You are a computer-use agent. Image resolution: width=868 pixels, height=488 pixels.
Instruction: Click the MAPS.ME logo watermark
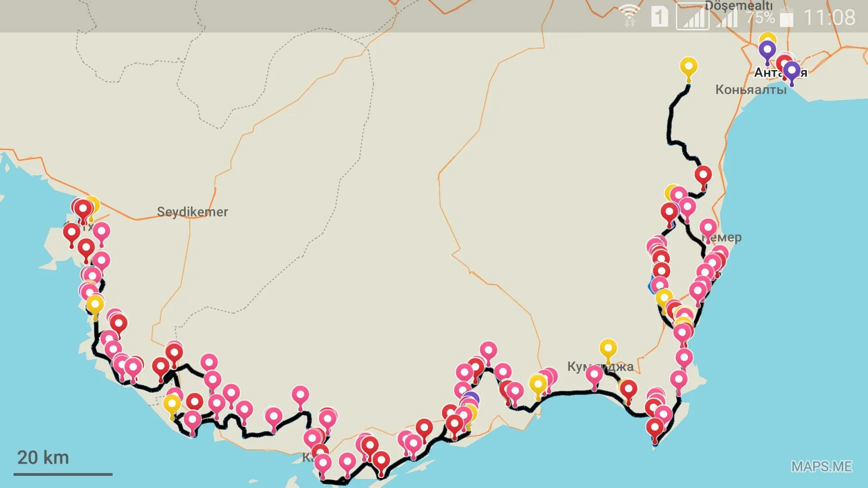click(x=821, y=466)
